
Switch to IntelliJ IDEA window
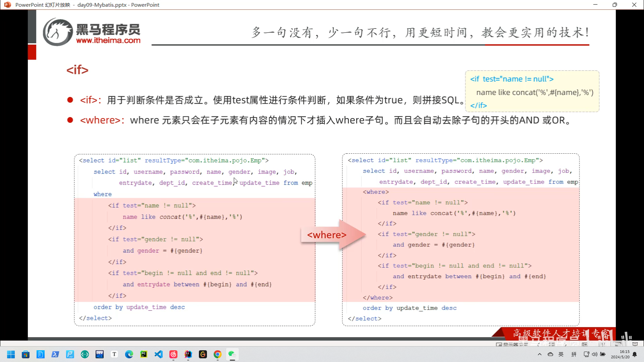tap(188, 354)
